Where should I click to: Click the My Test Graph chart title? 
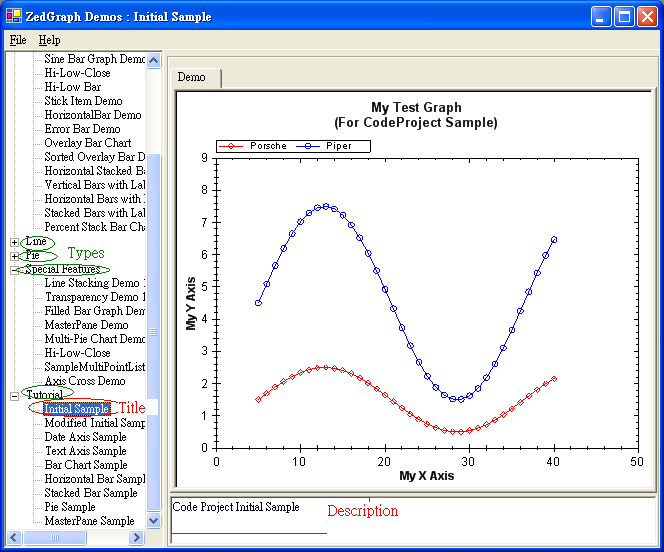tap(416, 115)
